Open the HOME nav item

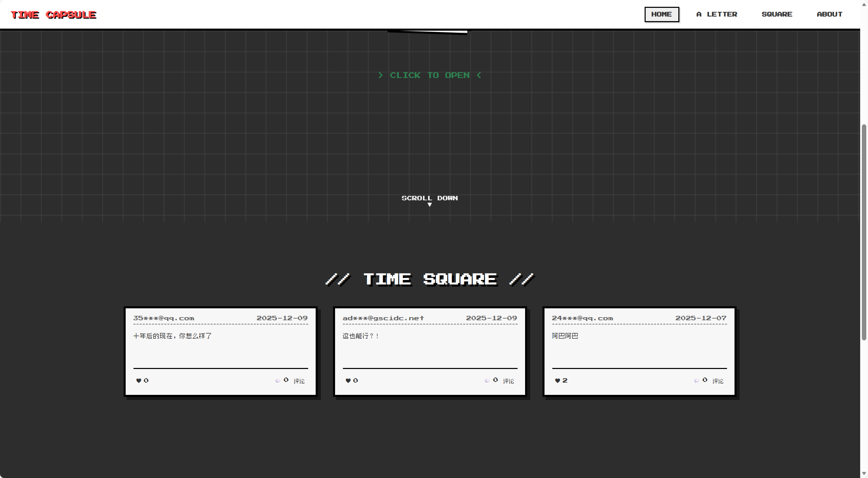click(x=661, y=14)
